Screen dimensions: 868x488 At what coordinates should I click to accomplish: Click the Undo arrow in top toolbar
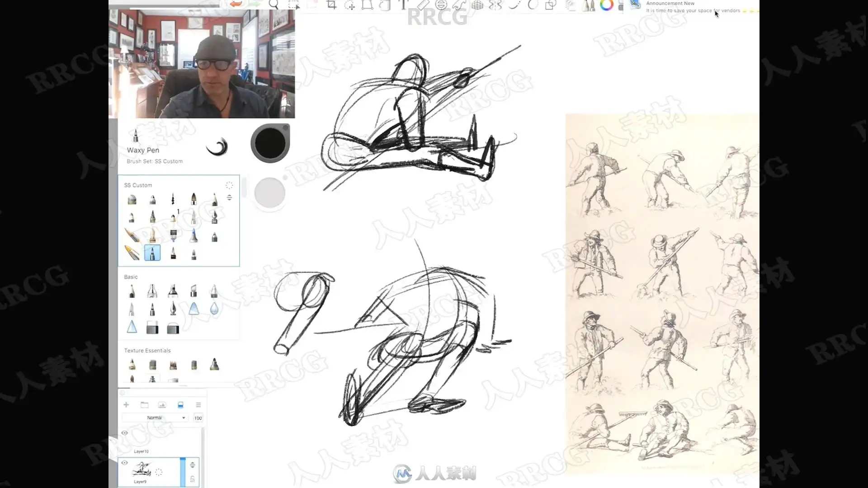[236, 4]
